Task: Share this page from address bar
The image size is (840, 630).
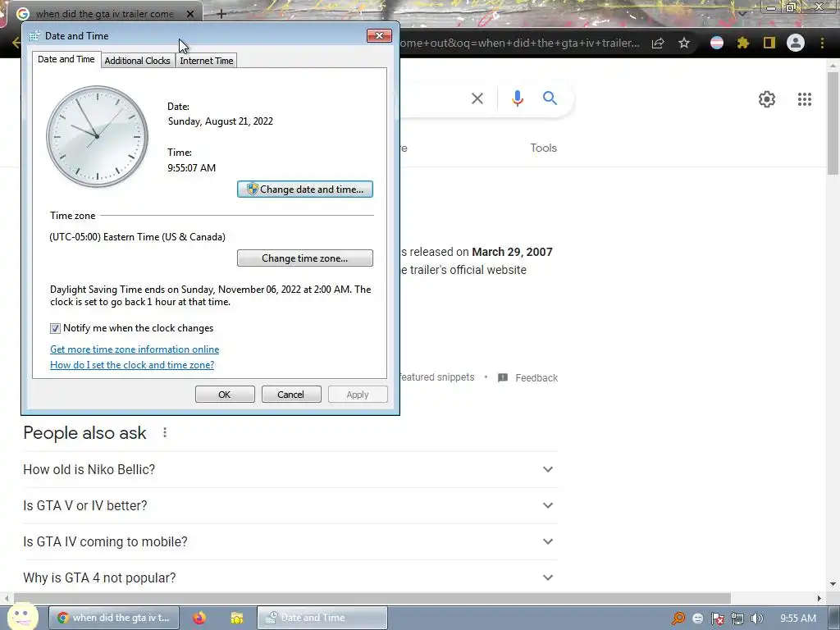Action: tap(658, 43)
